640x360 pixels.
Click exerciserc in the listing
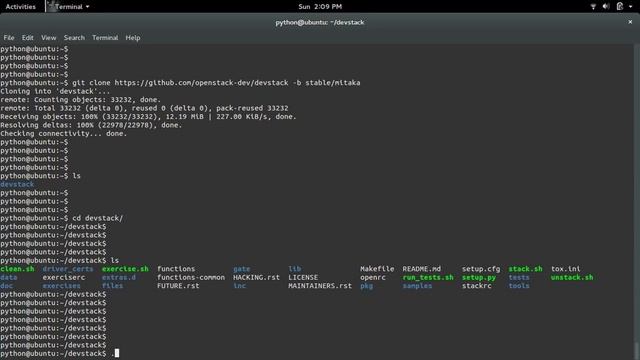pos(64,278)
